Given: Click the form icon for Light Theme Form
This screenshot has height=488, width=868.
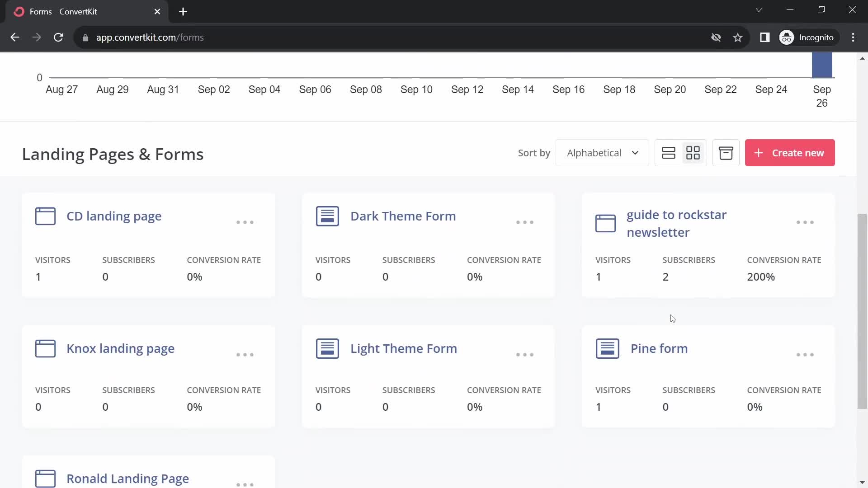Looking at the screenshot, I should tap(327, 348).
